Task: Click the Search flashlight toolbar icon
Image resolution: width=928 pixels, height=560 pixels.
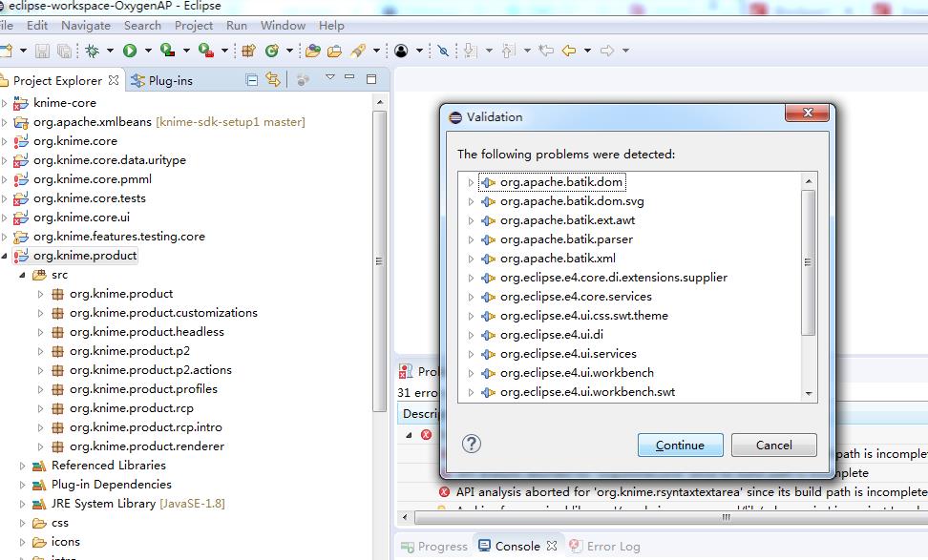Action: tap(358, 51)
